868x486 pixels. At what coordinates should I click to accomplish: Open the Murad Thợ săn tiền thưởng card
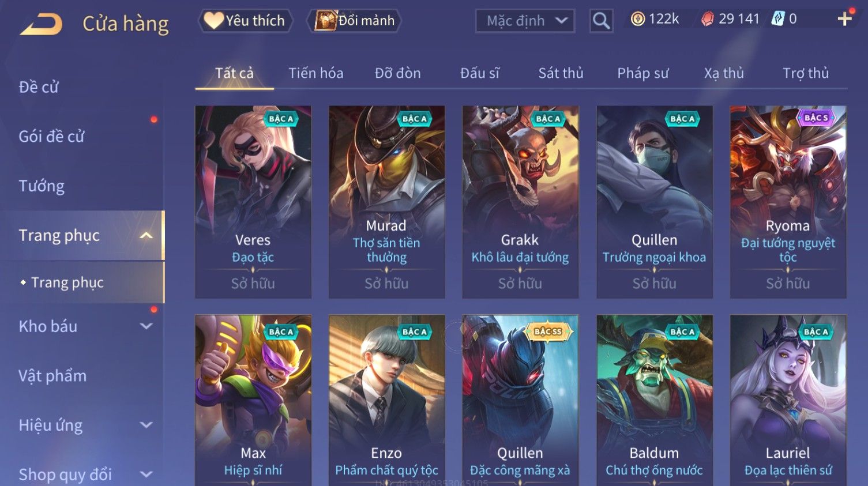(386, 202)
